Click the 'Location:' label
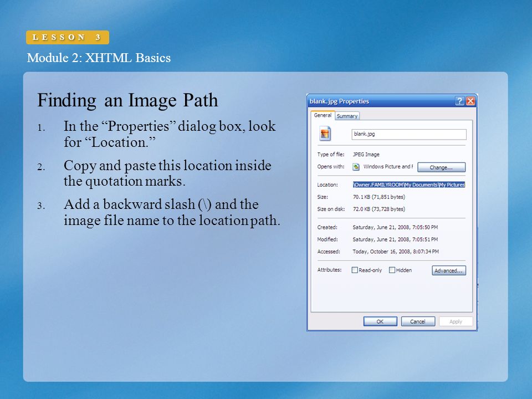The image size is (532, 399). coord(328,185)
